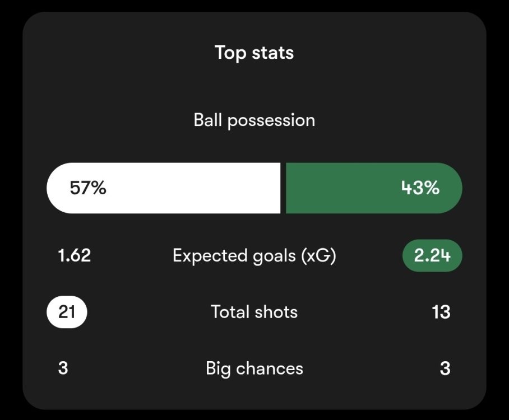This screenshot has height=420, width=509.
Task: Open the Total shots stat
Action: (x=254, y=311)
